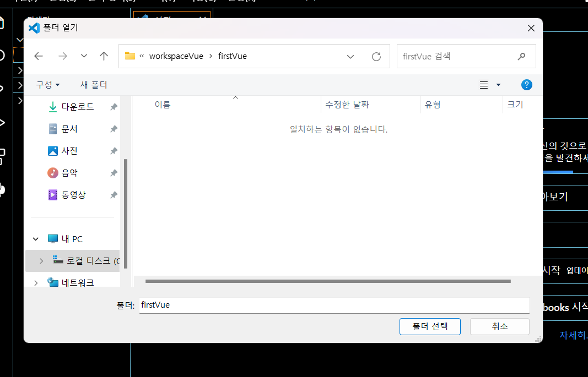
Task: Click pin icon next to 동영상
Action: (x=114, y=195)
